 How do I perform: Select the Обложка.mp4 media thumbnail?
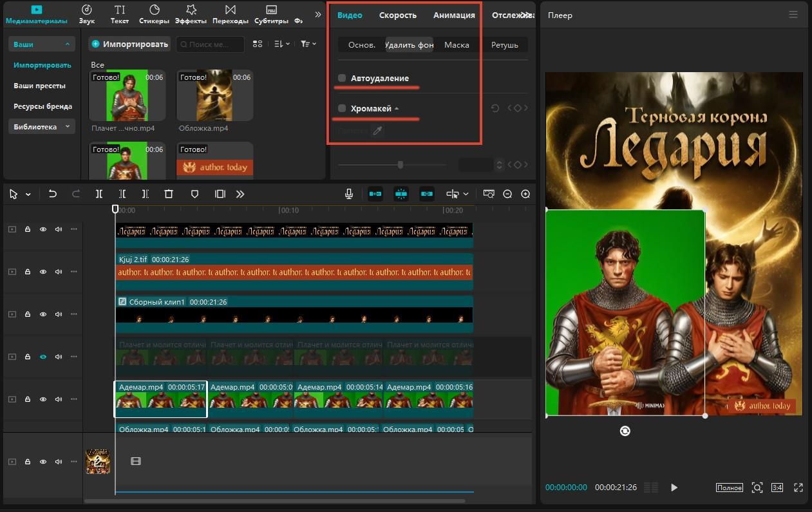[x=214, y=96]
